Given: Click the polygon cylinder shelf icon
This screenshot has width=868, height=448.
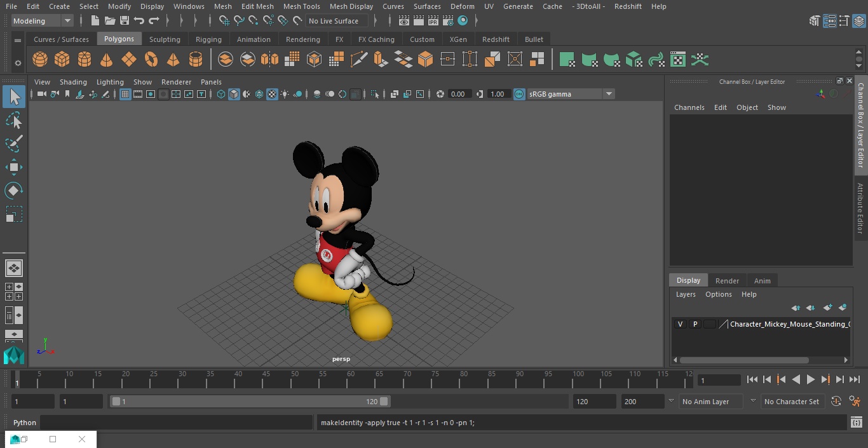Looking at the screenshot, I should pyautogui.click(x=85, y=60).
